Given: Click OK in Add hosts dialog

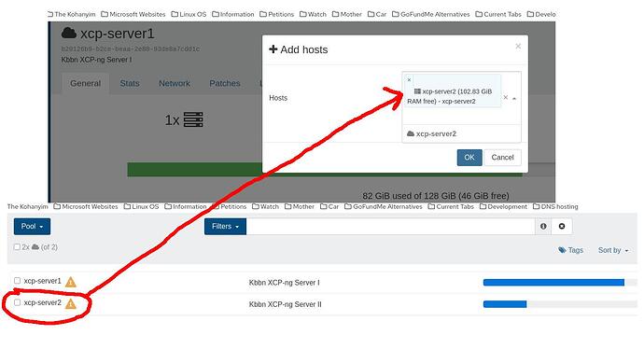Looking at the screenshot, I should [x=469, y=158].
